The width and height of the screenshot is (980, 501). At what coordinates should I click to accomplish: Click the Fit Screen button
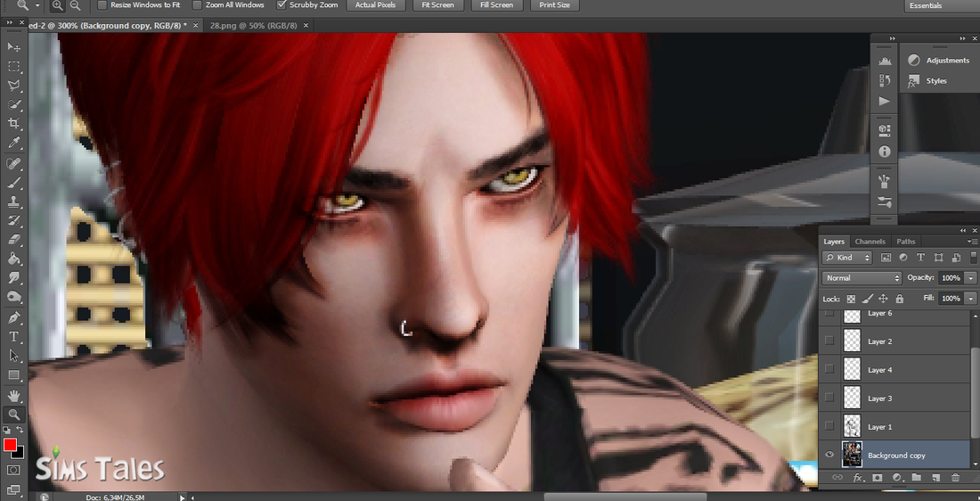[x=437, y=5]
